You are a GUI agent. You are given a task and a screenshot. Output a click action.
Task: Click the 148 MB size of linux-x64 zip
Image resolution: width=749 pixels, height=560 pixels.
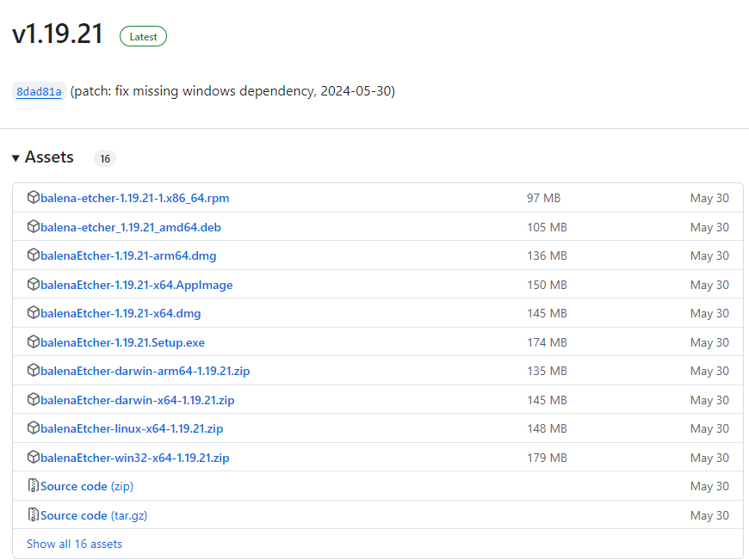point(547,428)
